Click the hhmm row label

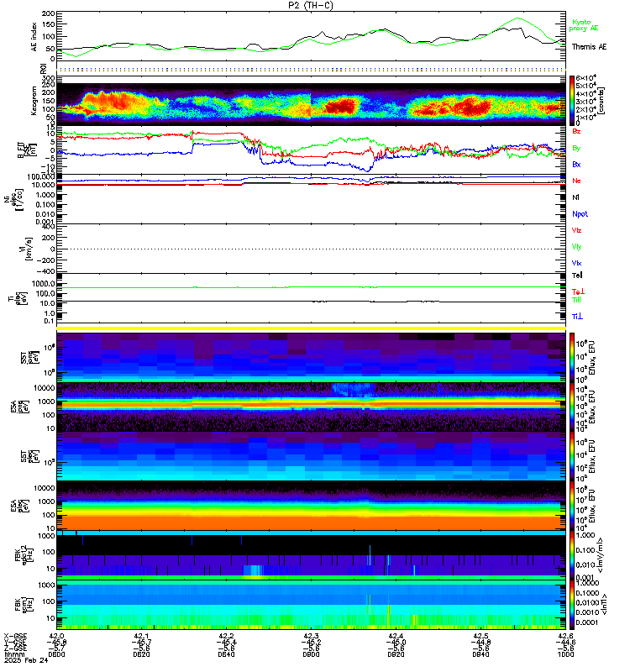click(x=14, y=654)
